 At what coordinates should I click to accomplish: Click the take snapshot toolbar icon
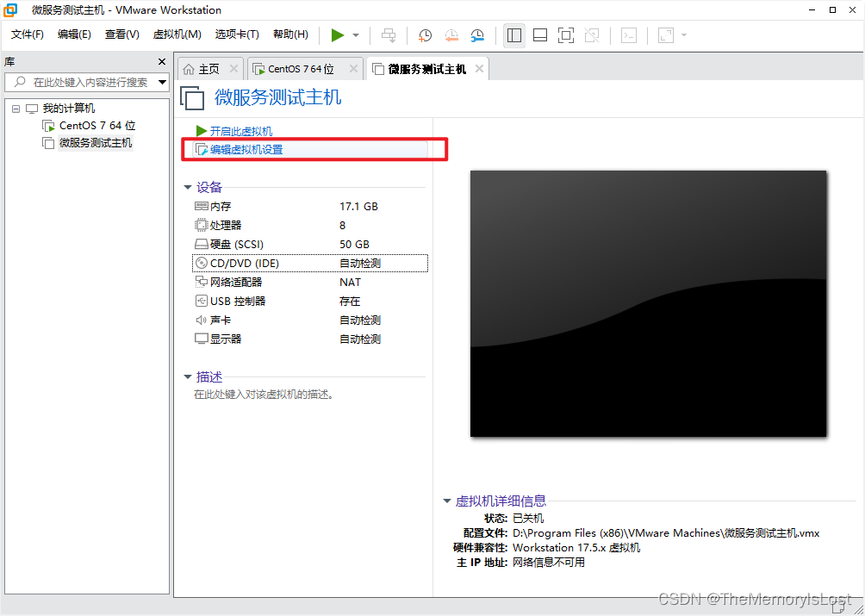pos(425,35)
